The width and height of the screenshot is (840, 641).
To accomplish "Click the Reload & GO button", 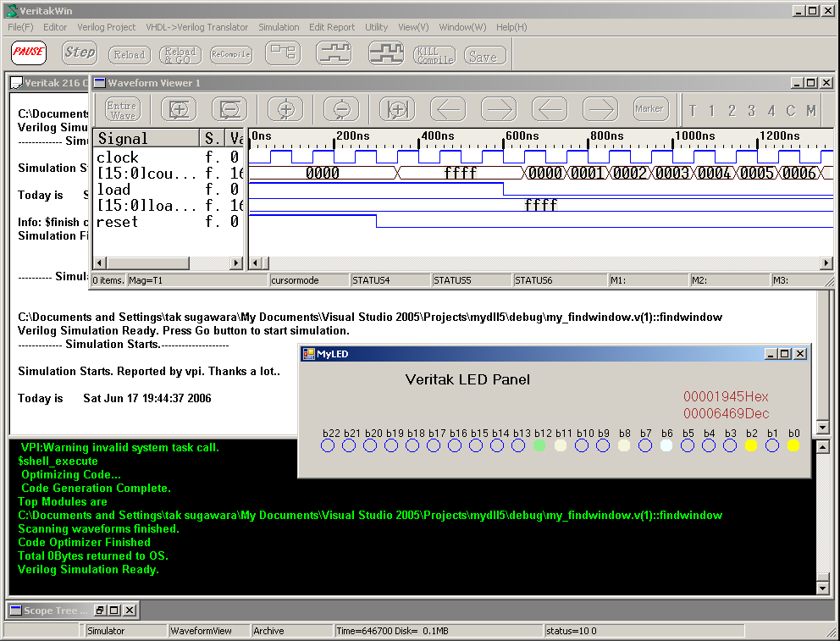I will [x=180, y=55].
